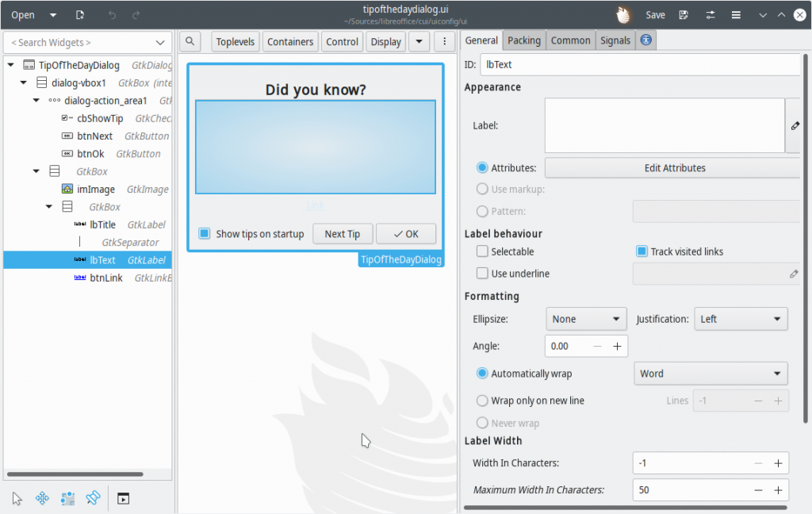Click the Save As icon
This screenshot has height=514, width=812.
point(684,15)
